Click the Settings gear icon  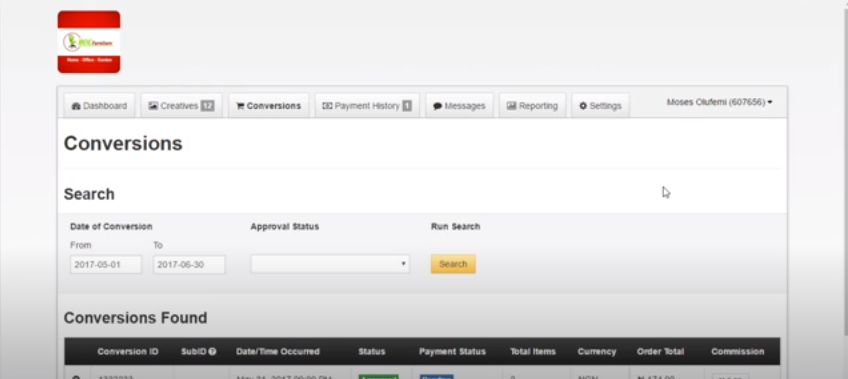pyautogui.click(x=583, y=106)
